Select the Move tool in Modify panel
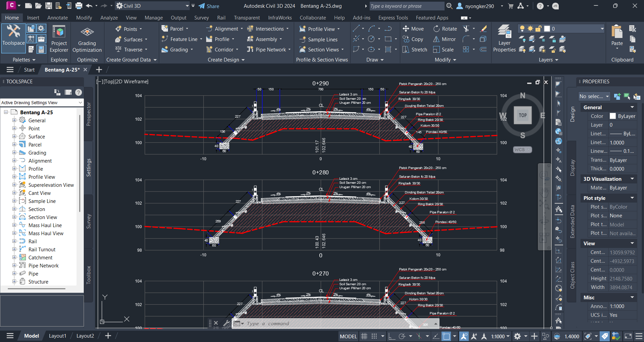The width and height of the screenshot is (644, 342). [x=413, y=29]
